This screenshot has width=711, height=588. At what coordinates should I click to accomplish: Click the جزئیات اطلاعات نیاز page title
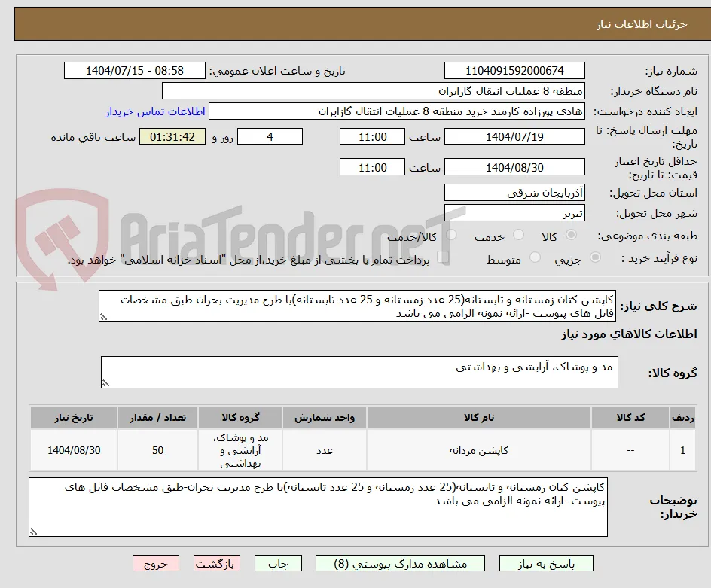click(x=642, y=24)
